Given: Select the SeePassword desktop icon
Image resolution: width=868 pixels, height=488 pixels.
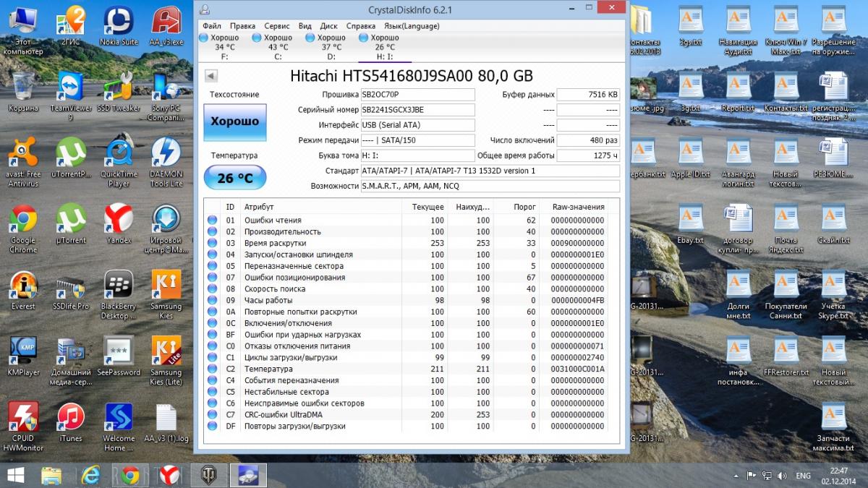Looking at the screenshot, I should 119,356.
